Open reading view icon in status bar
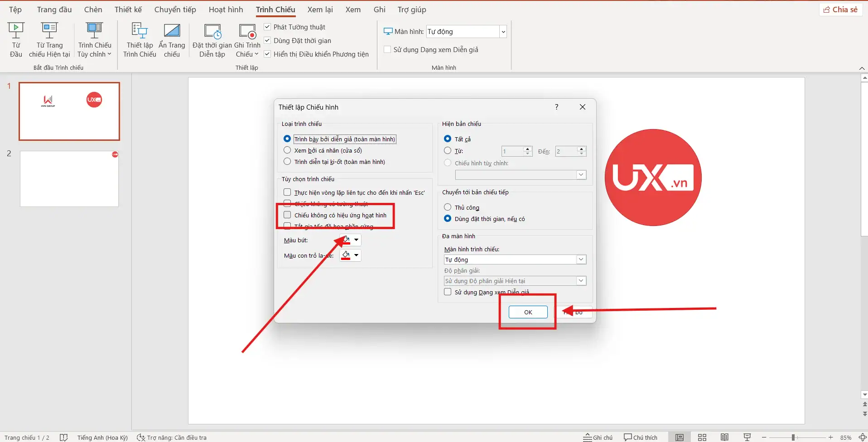Viewport: 868px width, 442px height. point(725,437)
